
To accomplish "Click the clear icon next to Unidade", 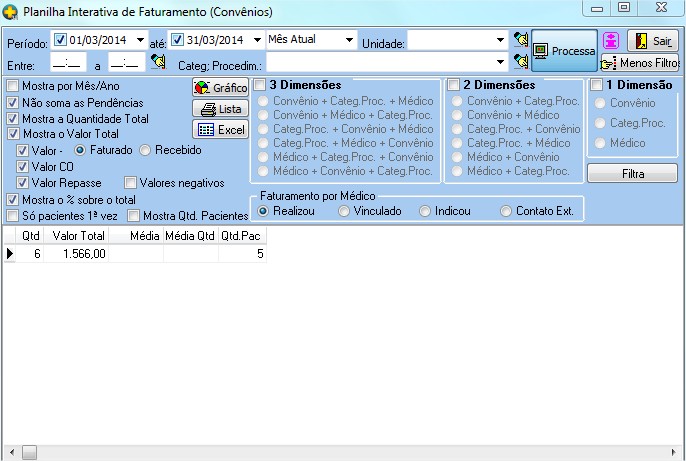I will click(x=520, y=40).
